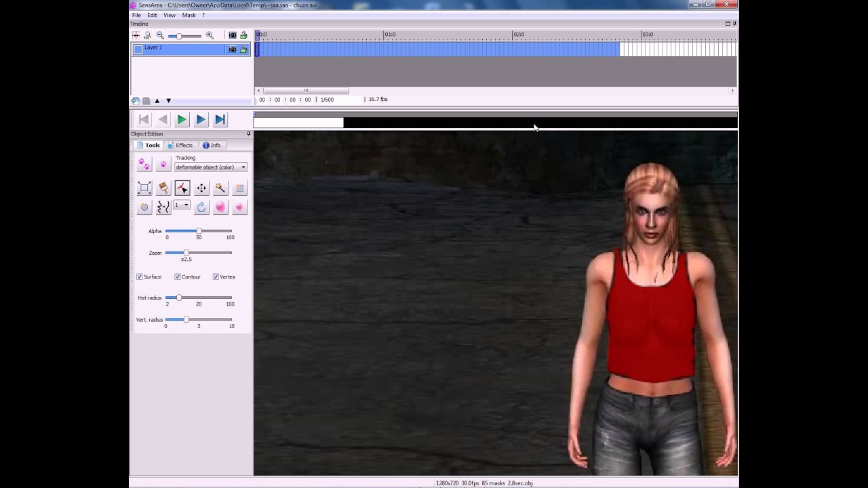868x488 pixels.
Task: Jump to first frame button
Action: click(x=144, y=120)
